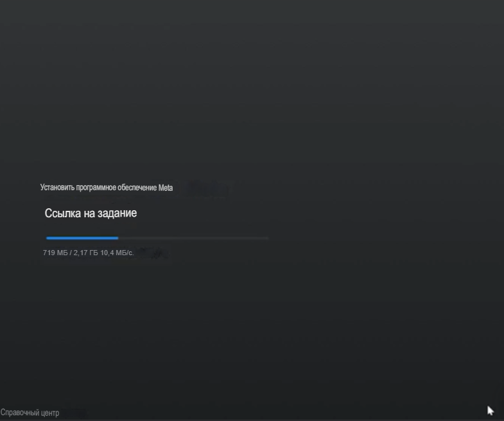This screenshot has height=421, width=504.
Task: Click the download status 719 МБ / 2,17 ГБ
Action: (71, 253)
